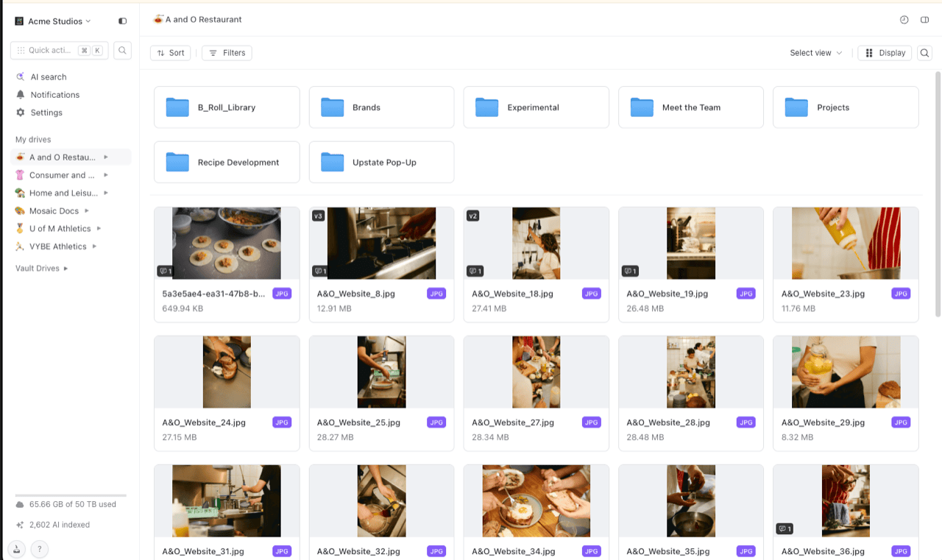Click the JPG tag on A&O_Website_29.jpg
The image size is (942, 560).
tap(901, 422)
